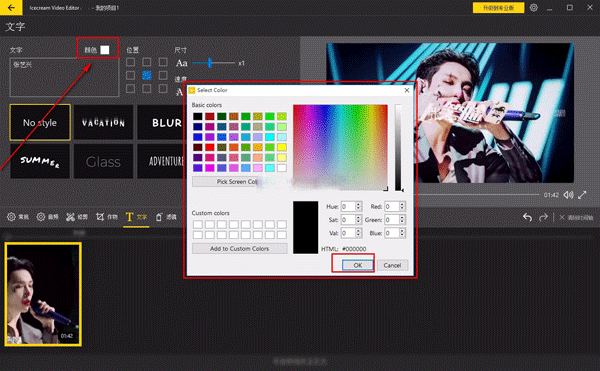Click the Val value field
The width and height of the screenshot is (600, 371).
click(348, 233)
